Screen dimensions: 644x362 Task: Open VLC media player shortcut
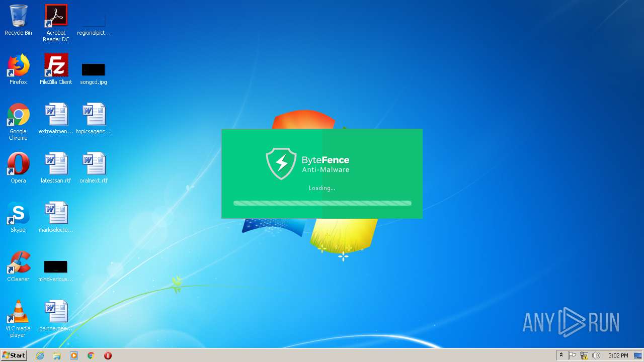[18, 319]
